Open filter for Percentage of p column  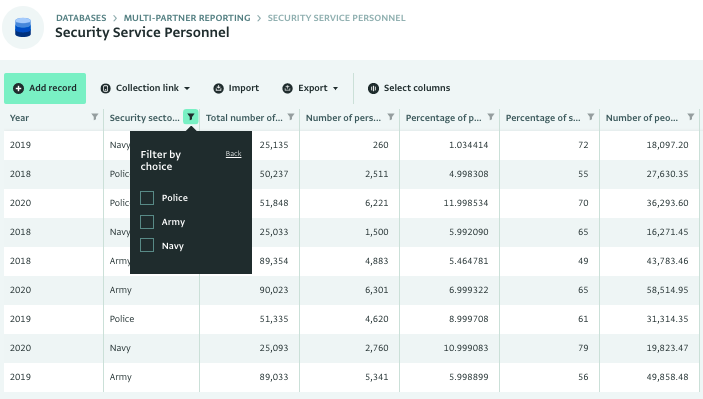click(x=491, y=117)
